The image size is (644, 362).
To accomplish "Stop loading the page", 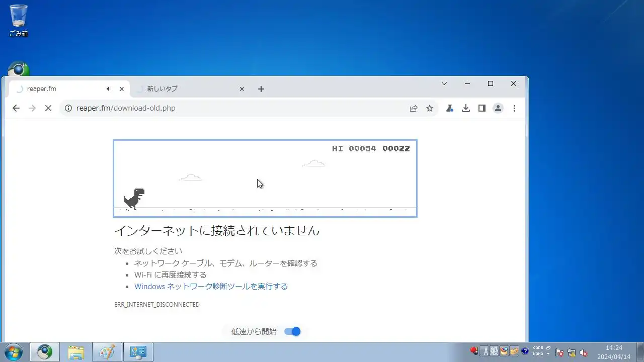I will click(48, 108).
